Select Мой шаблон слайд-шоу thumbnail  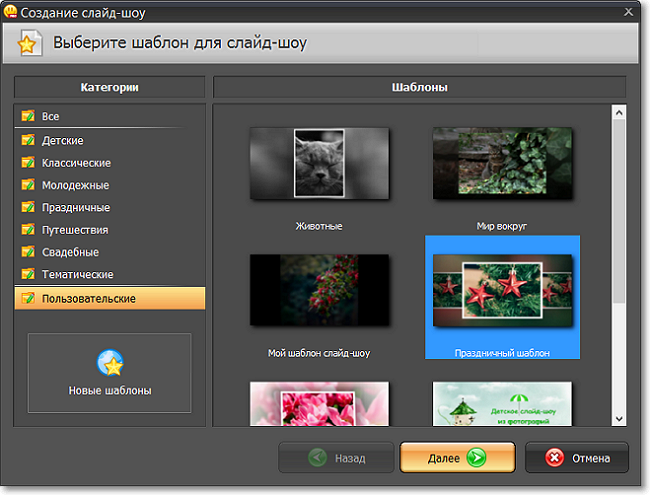[319, 290]
